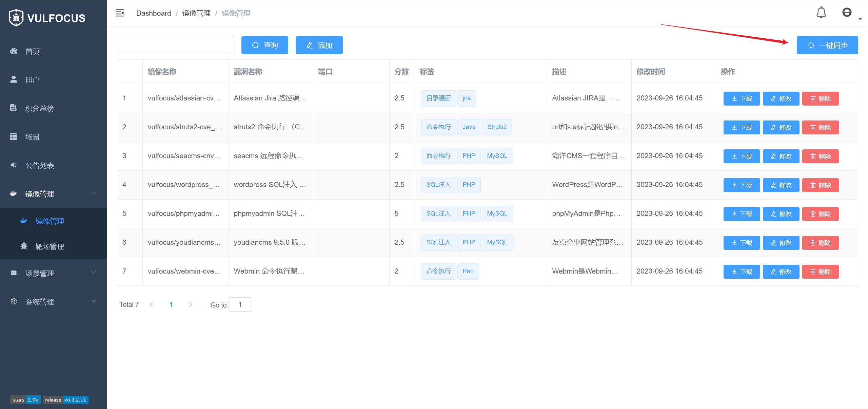The width and height of the screenshot is (868, 409).
Task: Open 积分总榜 menu item
Action: coord(39,109)
